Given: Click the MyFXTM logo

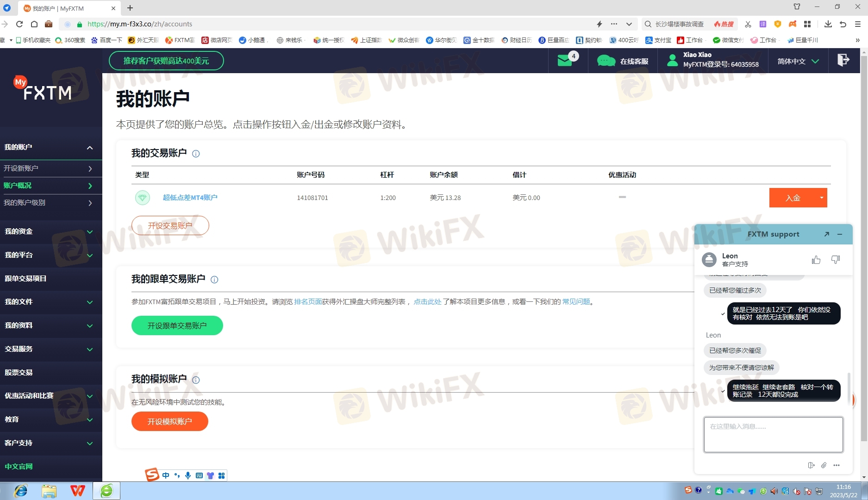Looking at the screenshot, I should (43, 88).
